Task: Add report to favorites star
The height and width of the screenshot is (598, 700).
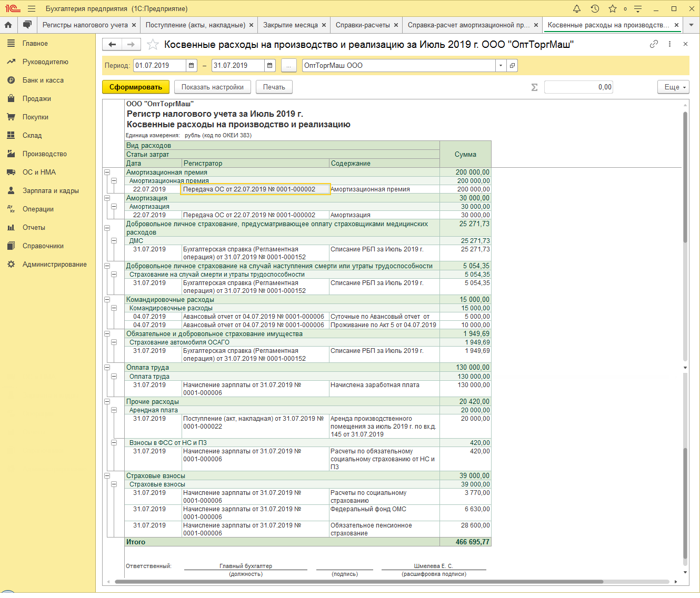Action: click(153, 45)
